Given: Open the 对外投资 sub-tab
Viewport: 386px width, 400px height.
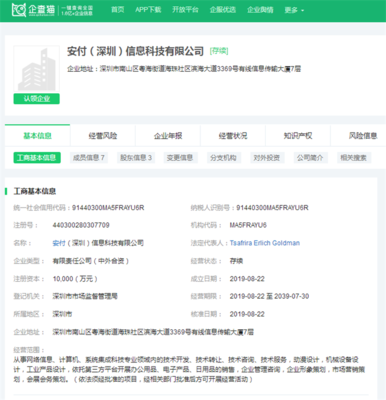Looking at the screenshot, I should (267, 158).
